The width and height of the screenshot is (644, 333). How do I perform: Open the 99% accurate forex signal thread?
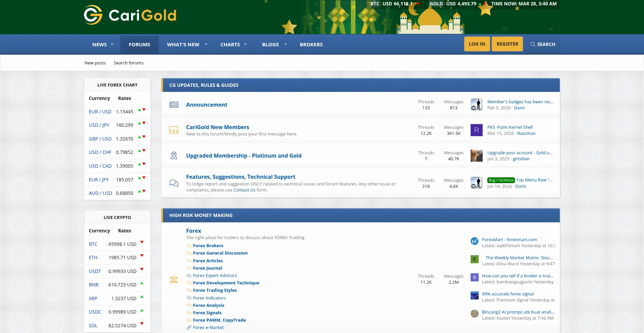pyautogui.click(x=508, y=294)
